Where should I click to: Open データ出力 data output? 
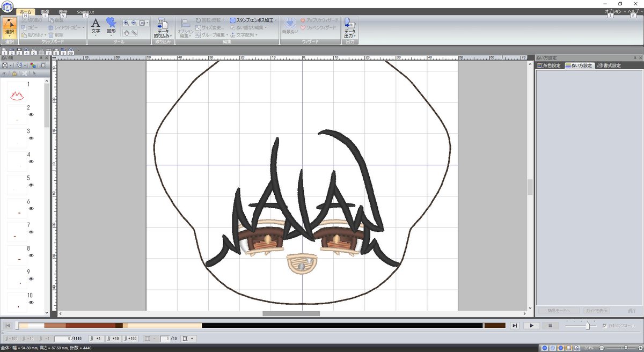350,28
